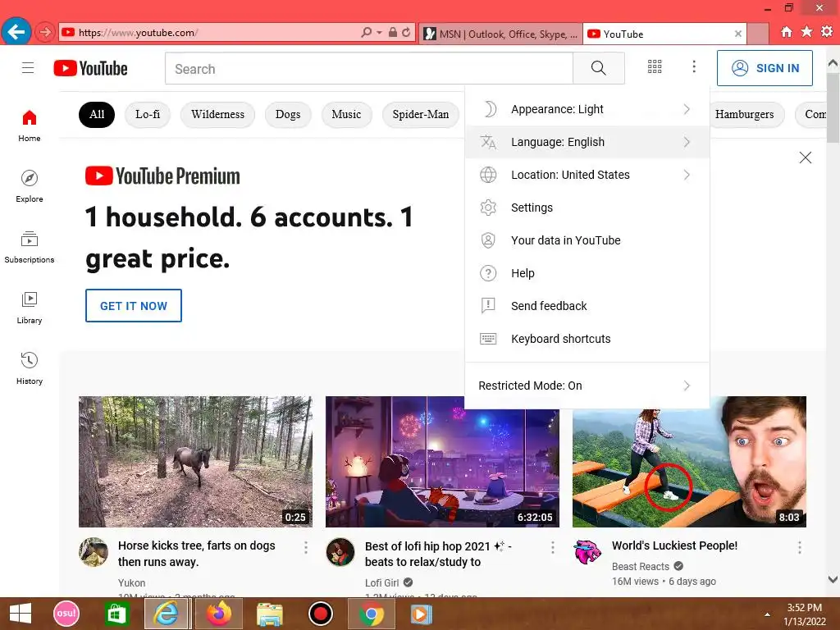The image size is (840, 630).
Task: Click the YouTube Search input field
Action: coord(369,69)
